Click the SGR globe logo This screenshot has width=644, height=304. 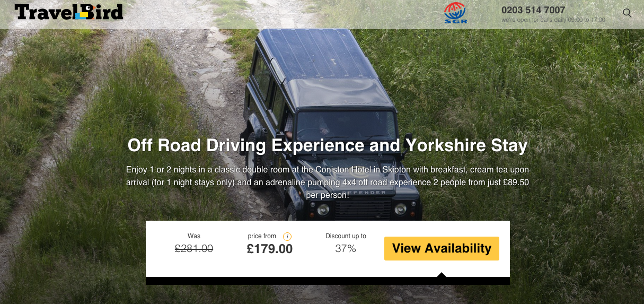tap(455, 13)
